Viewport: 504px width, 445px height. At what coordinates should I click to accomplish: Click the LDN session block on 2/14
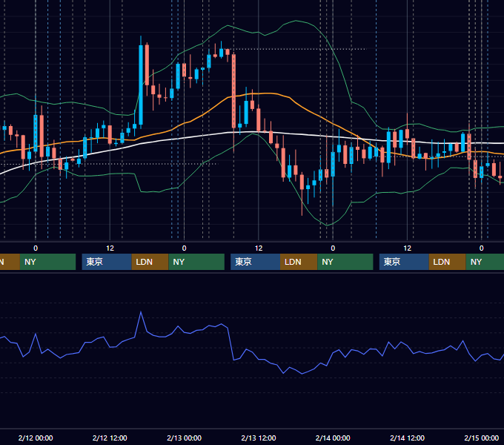pyautogui.click(x=448, y=262)
